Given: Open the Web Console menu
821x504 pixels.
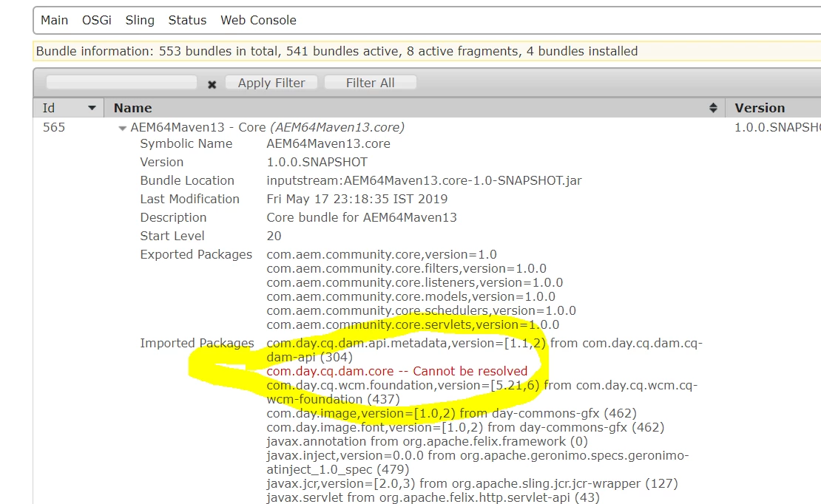Looking at the screenshot, I should point(258,21).
